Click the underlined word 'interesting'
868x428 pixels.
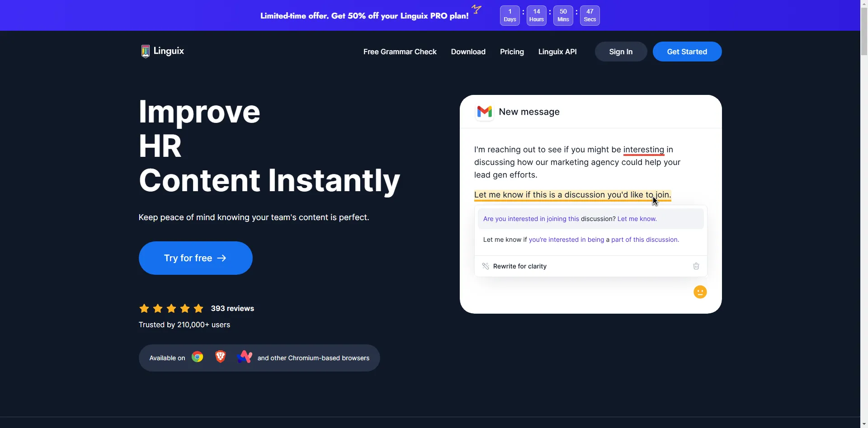(x=643, y=150)
